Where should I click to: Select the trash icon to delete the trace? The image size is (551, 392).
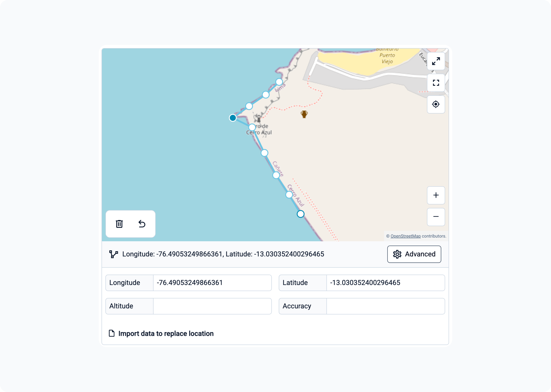point(119,224)
